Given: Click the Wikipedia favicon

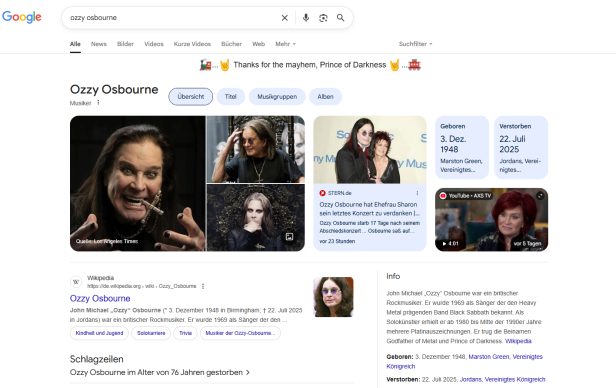Looking at the screenshot, I should tap(76, 282).
